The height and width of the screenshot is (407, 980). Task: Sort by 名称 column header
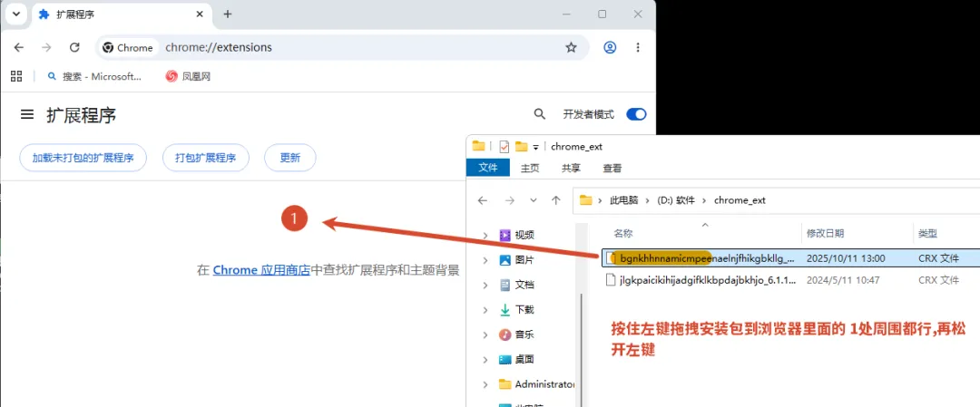[x=623, y=234]
